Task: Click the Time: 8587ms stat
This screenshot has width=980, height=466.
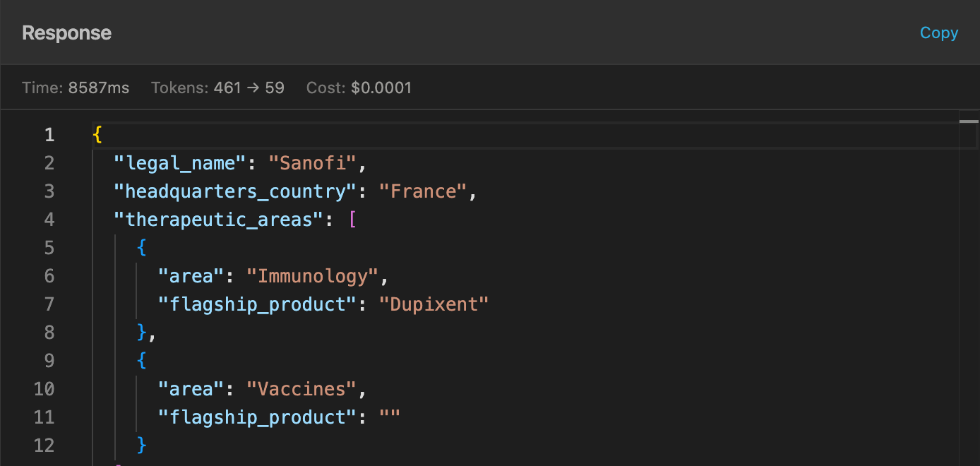Action: pyautogui.click(x=76, y=88)
